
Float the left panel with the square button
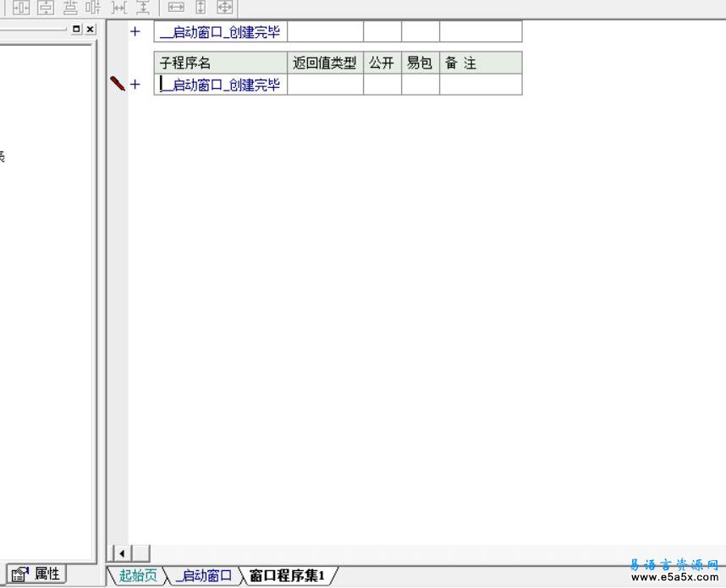(x=77, y=29)
